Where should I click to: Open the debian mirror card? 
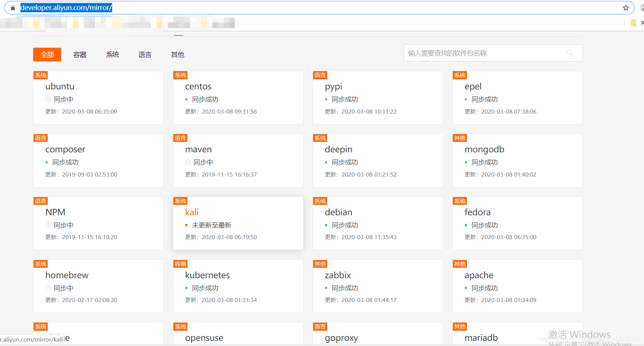[x=338, y=212]
